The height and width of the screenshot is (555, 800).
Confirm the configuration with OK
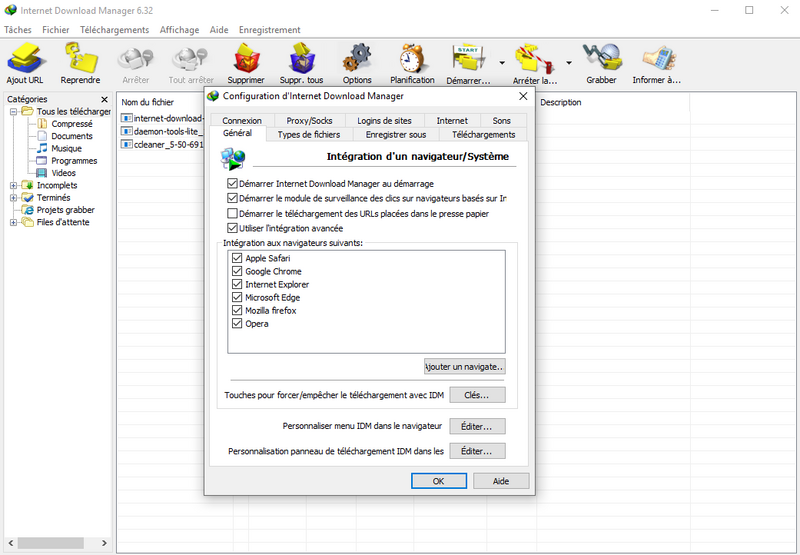point(439,481)
